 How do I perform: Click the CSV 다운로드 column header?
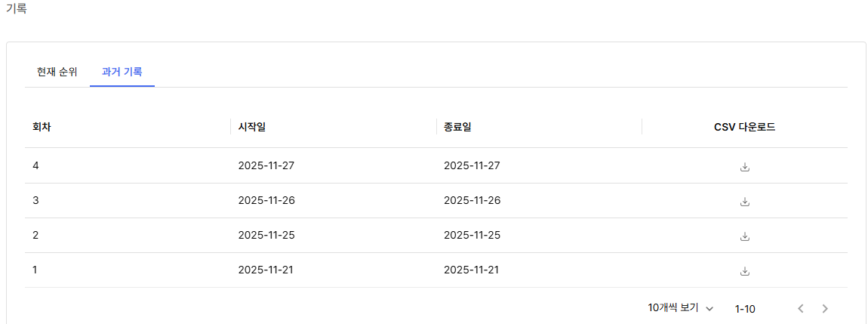[744, 127]
